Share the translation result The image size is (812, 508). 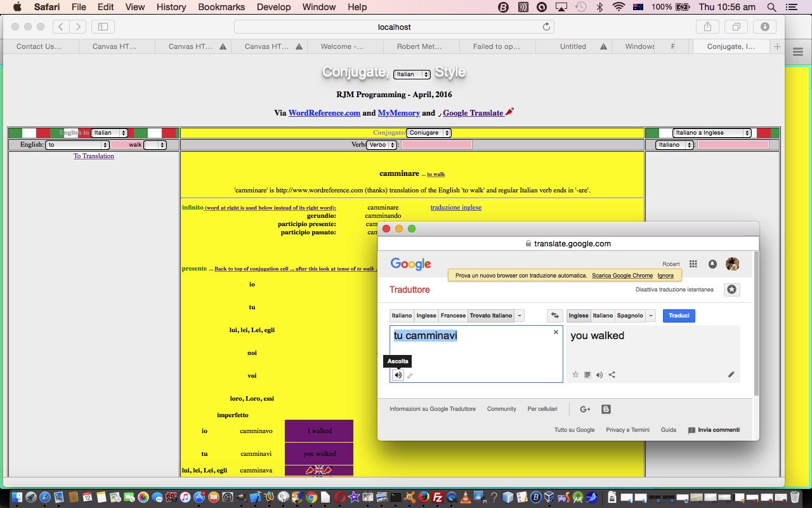[612, 375]
